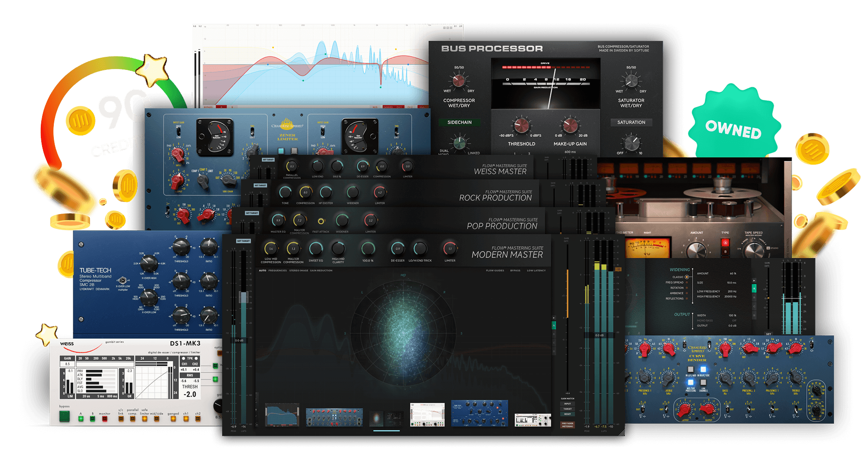Image resolution: width=868 pixels, height=452 pixels.
Task: Toggle the monitor button on Weiss DS1-MK3
Action: point(105,419)
